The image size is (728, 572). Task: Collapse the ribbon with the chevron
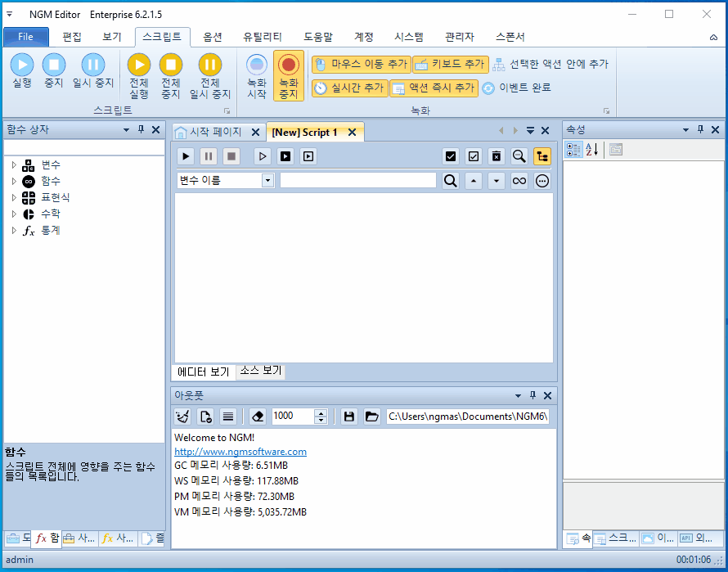(713, 38)
